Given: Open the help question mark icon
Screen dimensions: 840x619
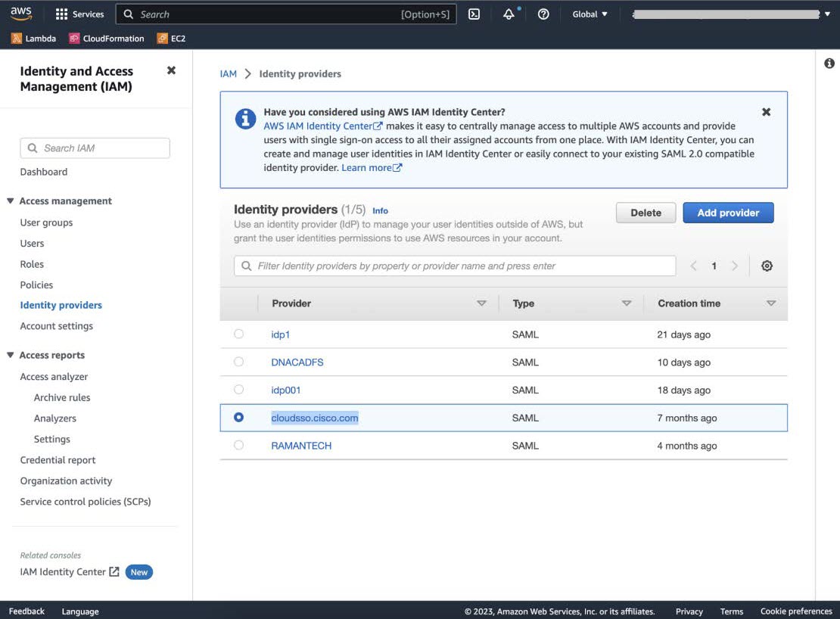Looking at the screenshot, I should (x=543, y=14).
